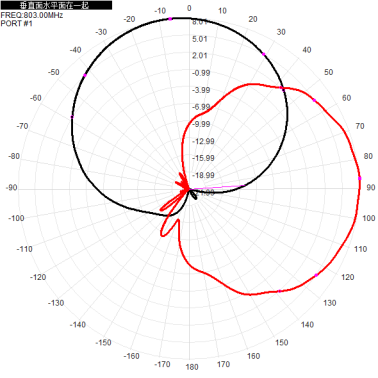Click the positive 100 degree angle label

pyautogui.click(x=369, y=218)
